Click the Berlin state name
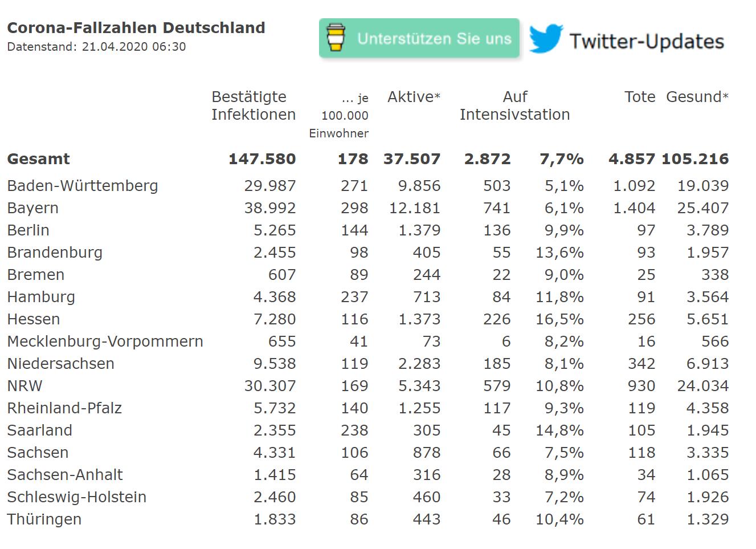This screenshot has width=756, height=549. [28, 230]
